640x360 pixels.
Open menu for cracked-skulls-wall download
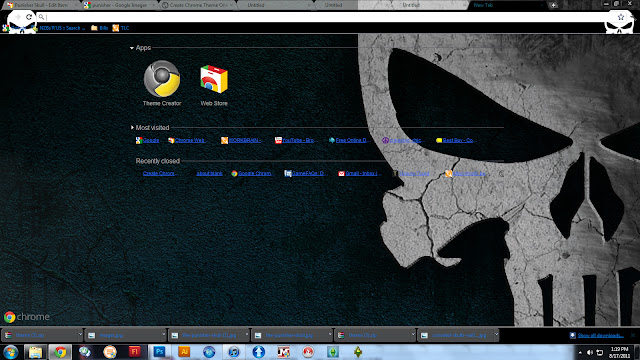(496, 335)
